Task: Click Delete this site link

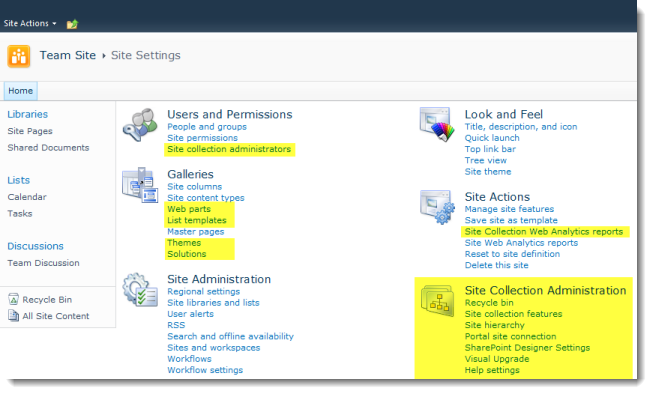Action: 496,265
